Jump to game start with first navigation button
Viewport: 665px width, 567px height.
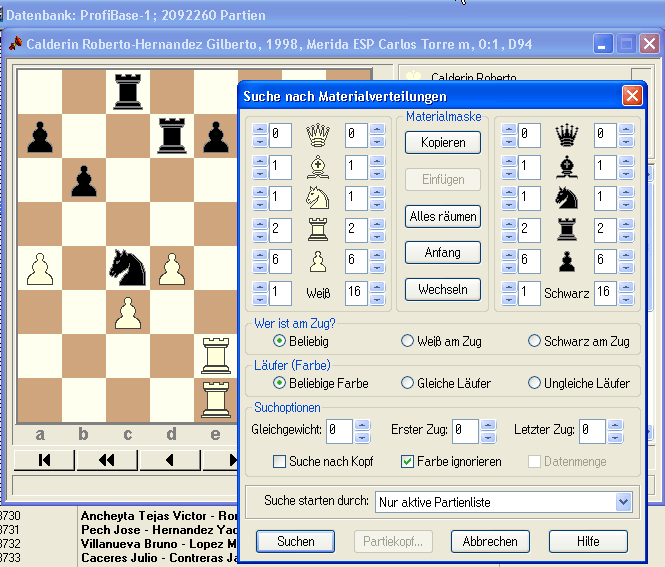44,460
